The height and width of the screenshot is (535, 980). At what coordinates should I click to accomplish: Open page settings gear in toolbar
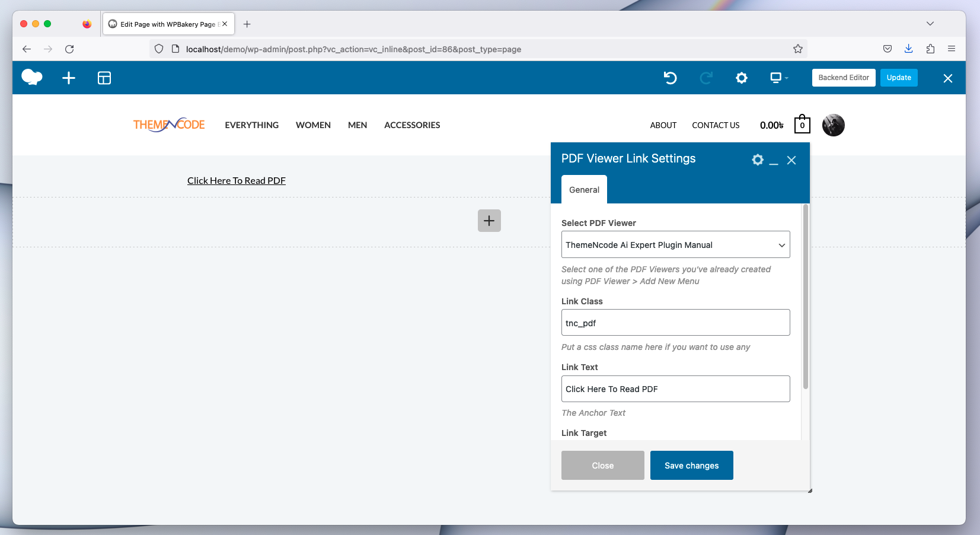tap(742, 78)
